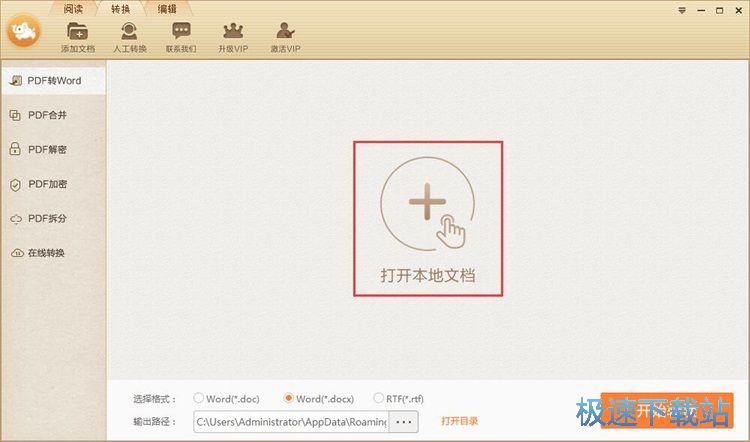Close the application window
The height and width of the screenshot is (442, 750).
click(739, 11)
